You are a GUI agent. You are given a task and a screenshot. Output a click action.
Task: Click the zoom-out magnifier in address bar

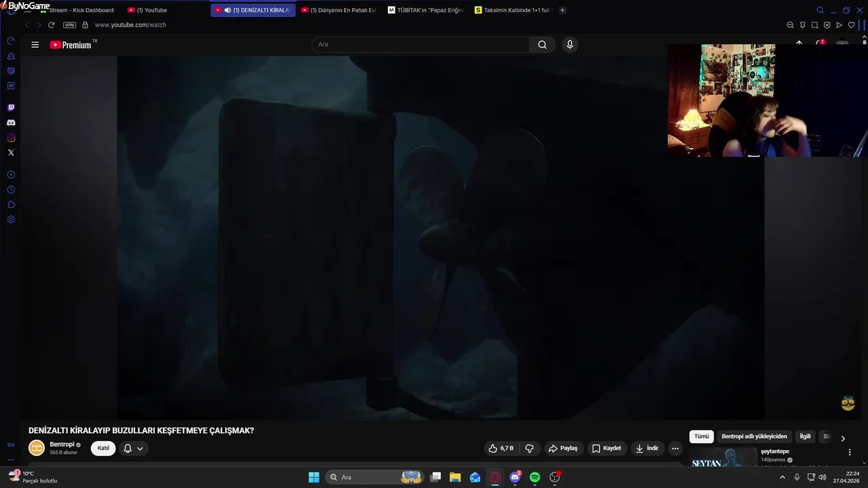790,25
